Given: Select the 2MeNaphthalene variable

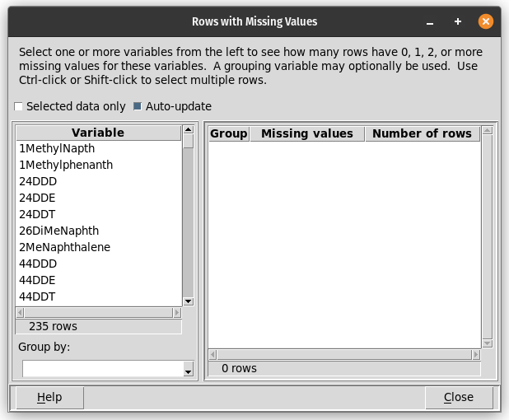Looking at the screenshot, I should click(x=98, y=247).
